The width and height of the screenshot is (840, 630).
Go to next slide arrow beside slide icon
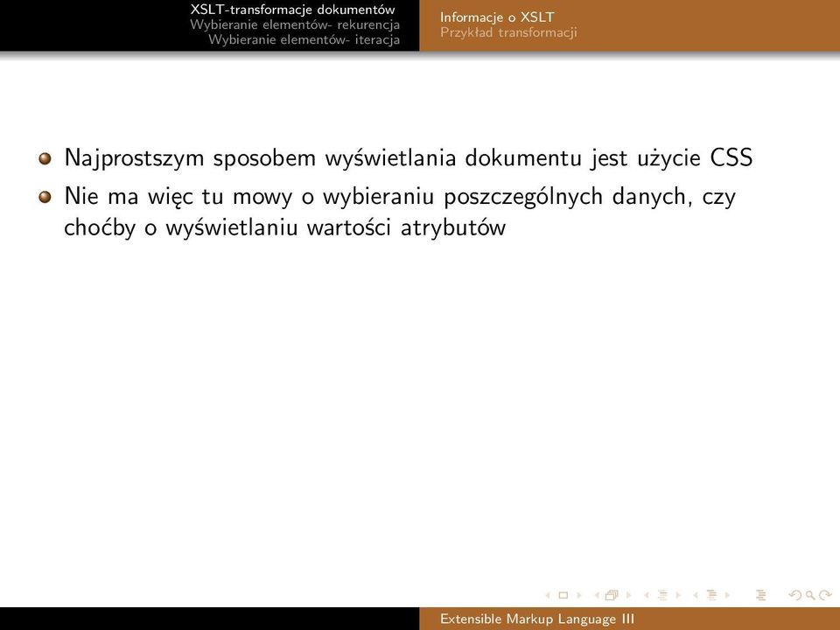click(578, 595)
